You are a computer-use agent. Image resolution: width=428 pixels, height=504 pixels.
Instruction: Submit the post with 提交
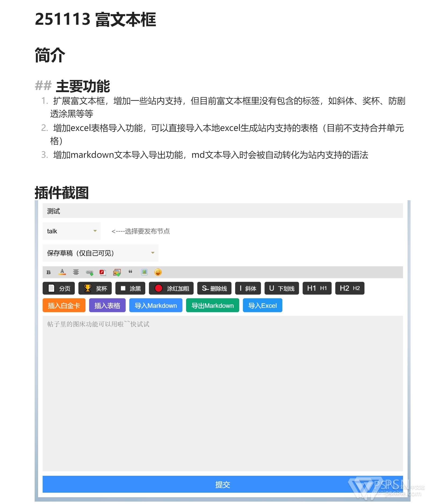[x=222, y=485]
